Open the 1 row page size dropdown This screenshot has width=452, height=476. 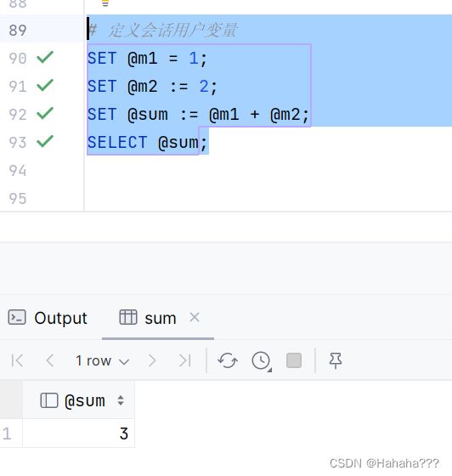(x=103, y=361)
